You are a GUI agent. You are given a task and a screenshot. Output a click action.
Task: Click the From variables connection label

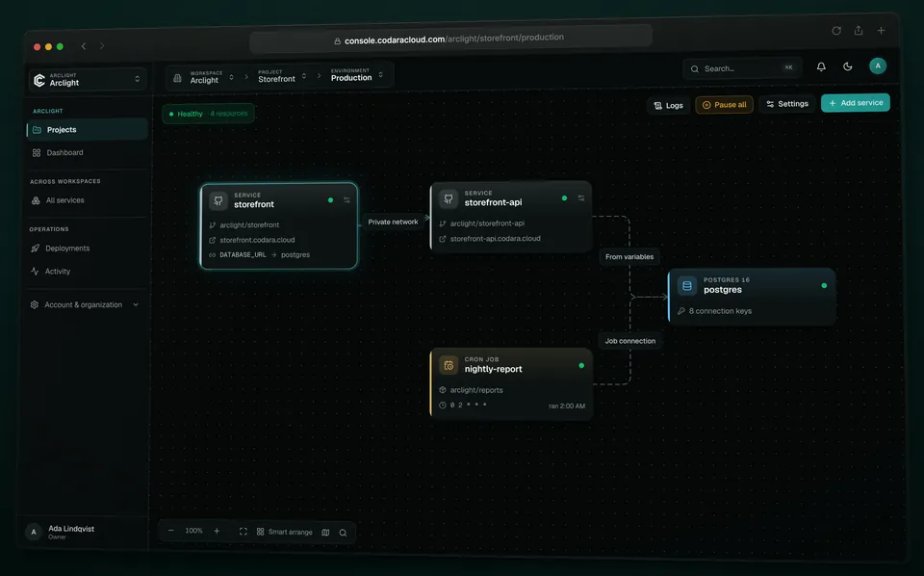[629, 257]
